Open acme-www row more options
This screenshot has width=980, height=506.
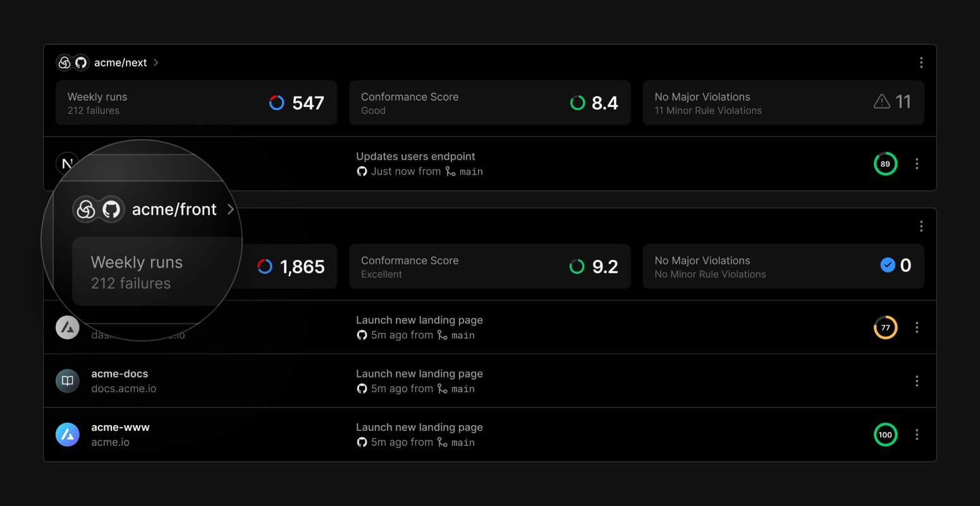click(x=917, y=435)
